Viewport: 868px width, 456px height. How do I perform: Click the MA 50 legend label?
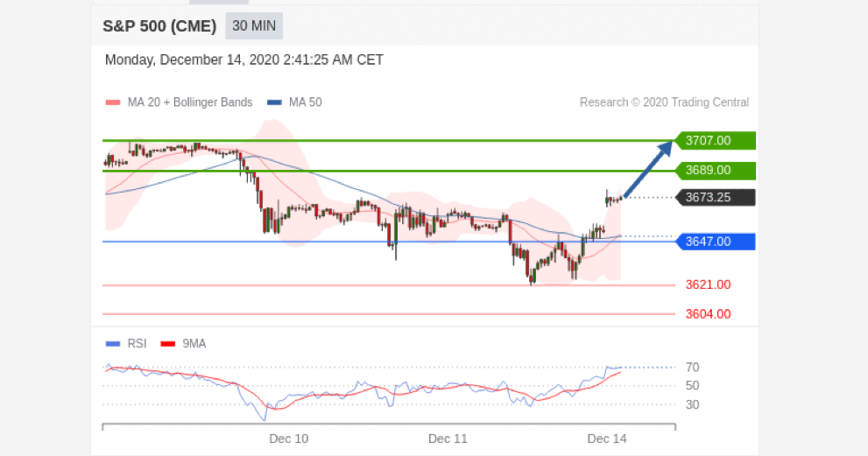click(x=305, y=102)
